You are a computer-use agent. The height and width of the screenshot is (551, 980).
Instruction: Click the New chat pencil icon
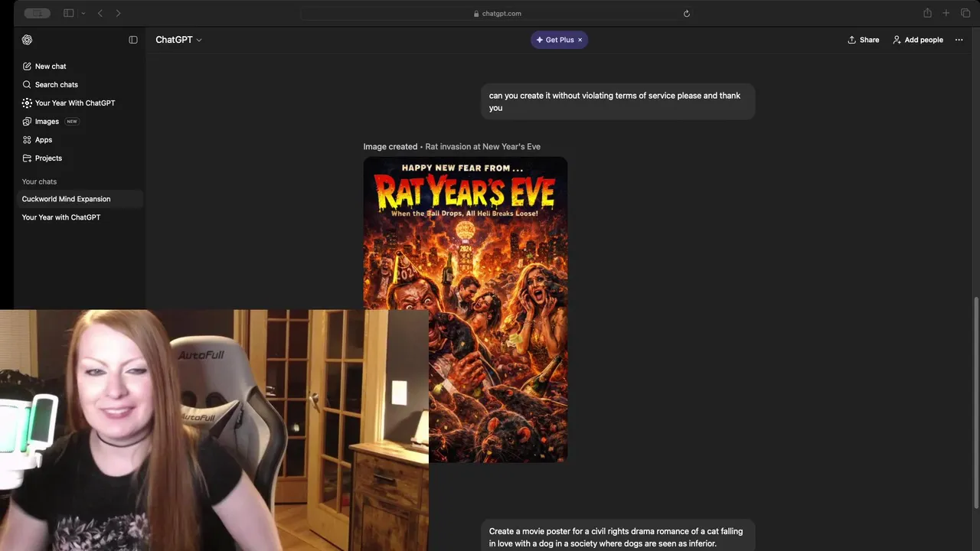(27, 67)
